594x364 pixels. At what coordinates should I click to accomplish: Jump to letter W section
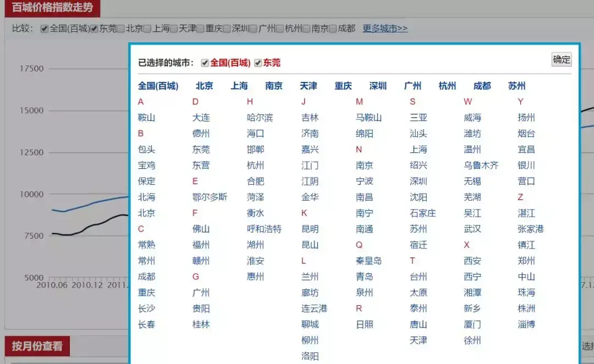coord(467,102)
